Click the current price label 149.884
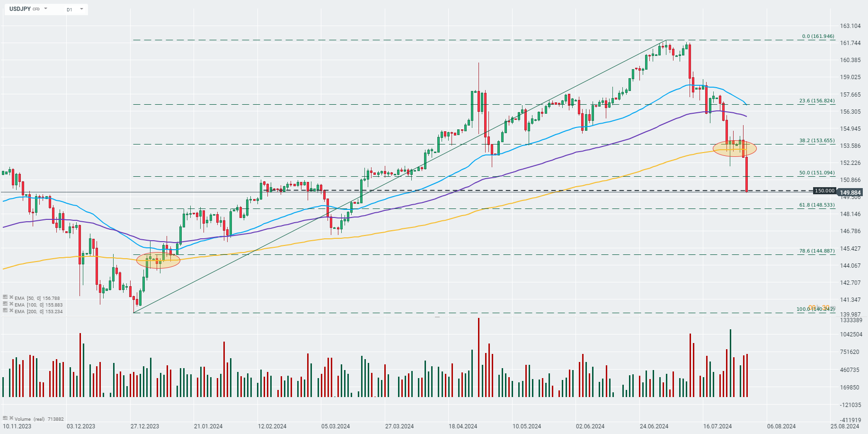 coord(850,192)
